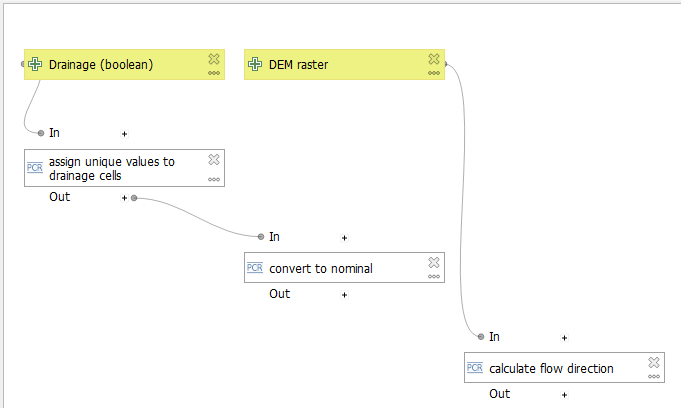Expand Out section below convert to nominal
Screen dimensions: 681x408
pos(344,295)
